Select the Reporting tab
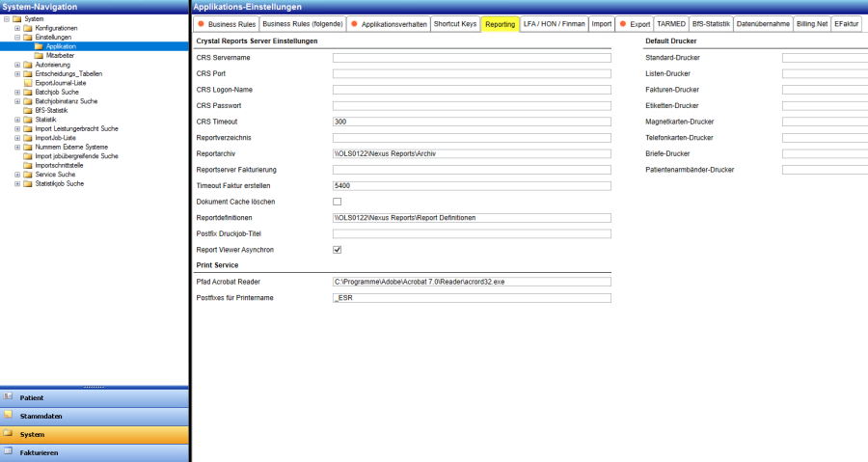This screenshot has width=868, height=462. 500,24
